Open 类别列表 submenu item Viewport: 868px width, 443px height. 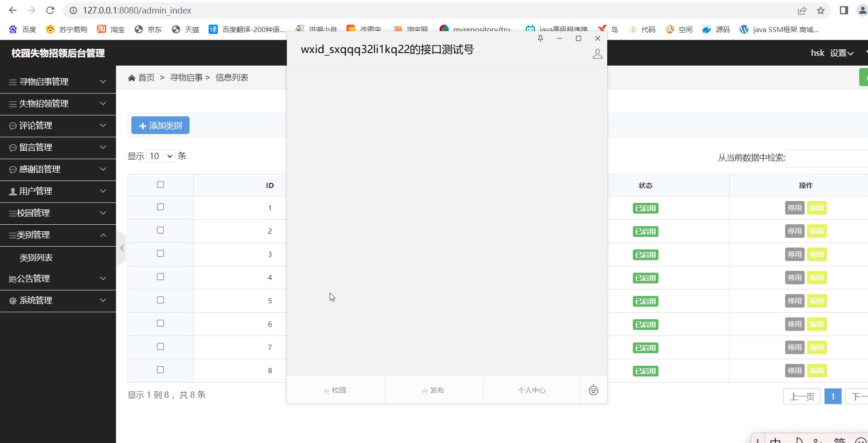[36, 258]
